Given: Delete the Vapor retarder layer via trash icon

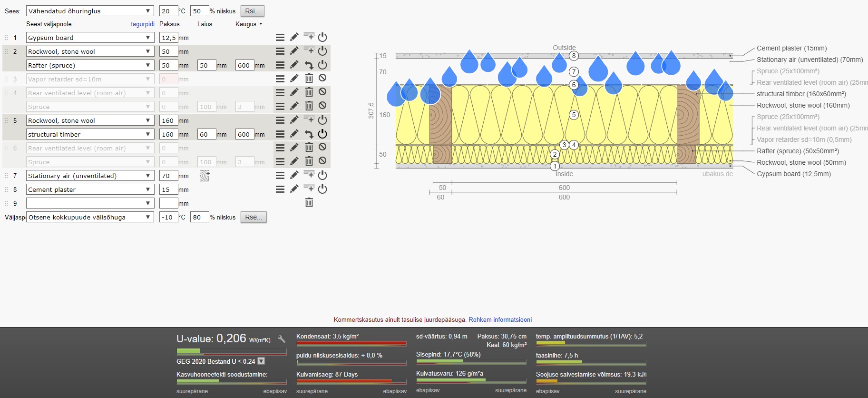Looking at the screenshot, I should click(x=309, y=79).
